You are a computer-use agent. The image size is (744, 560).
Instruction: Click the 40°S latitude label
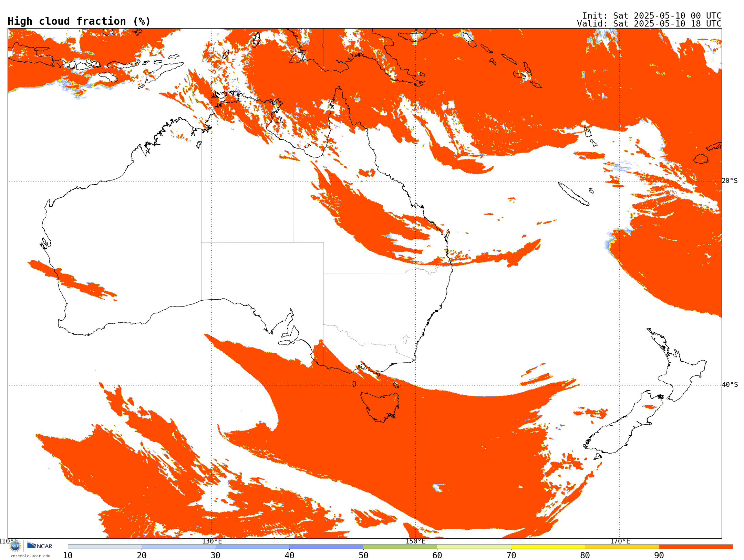pyautogui.click(x=730, y=385)
